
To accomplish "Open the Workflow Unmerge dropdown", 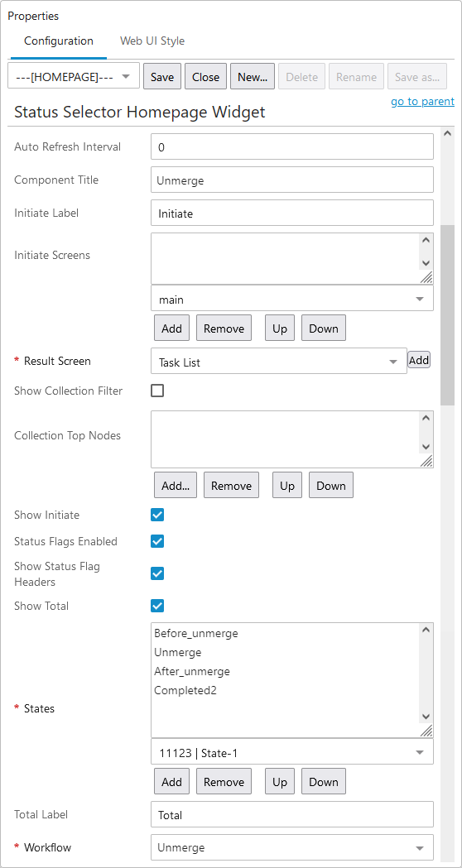I will point(292,847).
